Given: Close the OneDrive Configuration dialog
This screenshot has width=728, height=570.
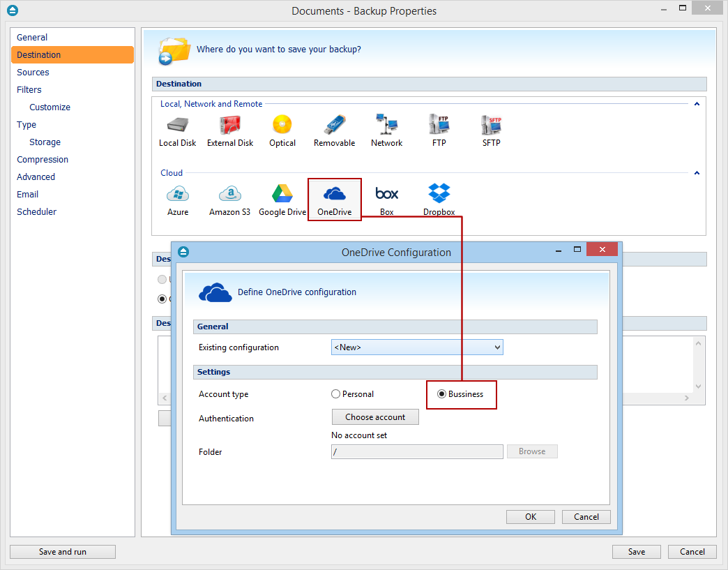Looking at the screenshot, I should pyautogui.click(x=602, y=250).
